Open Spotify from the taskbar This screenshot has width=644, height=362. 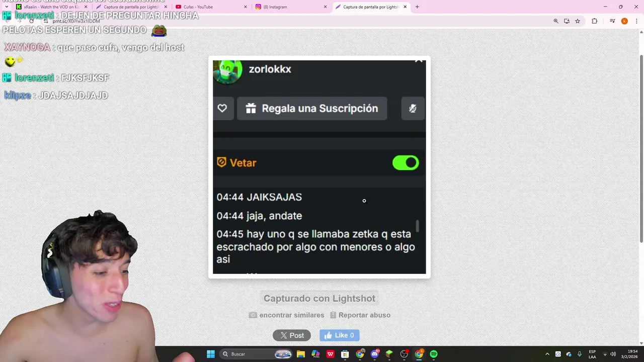[x=434, y=354]
